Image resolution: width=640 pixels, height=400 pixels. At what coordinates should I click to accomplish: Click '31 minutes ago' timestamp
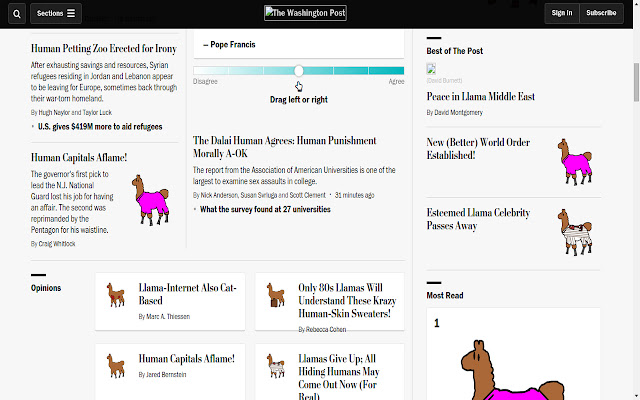click(355, 195)
